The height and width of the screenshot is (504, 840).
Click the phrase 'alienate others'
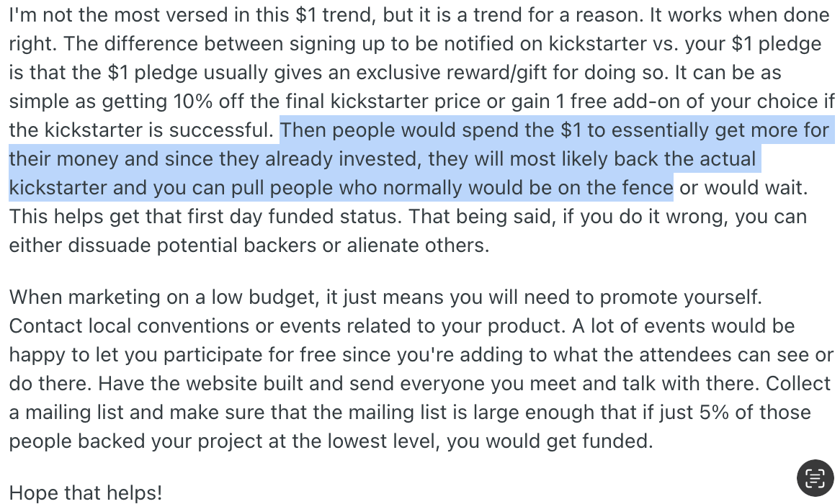pyautogui.click(x=416, y=246)
